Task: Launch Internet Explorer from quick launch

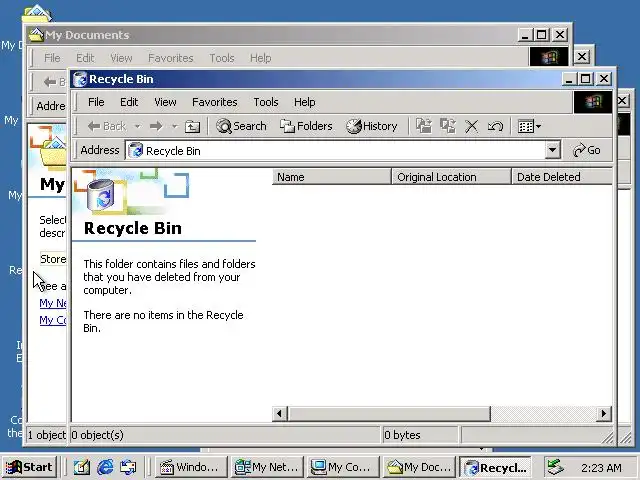Action: pos(105,467)
